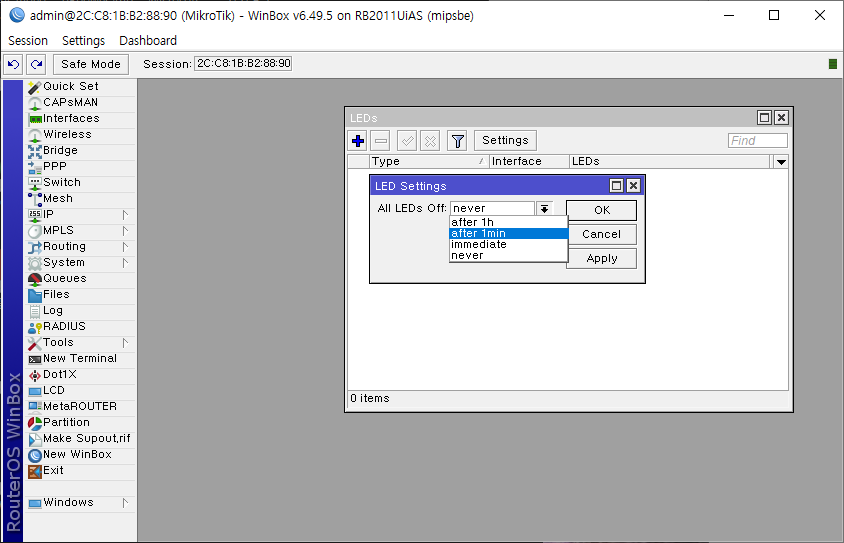
Task: Sort by the Type column header
Action: point(429,161)
